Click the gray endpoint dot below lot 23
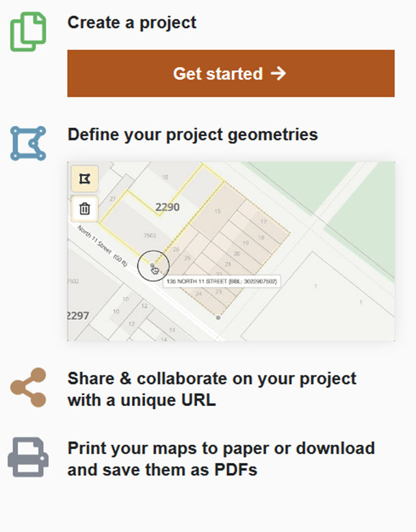Viewport: 416px width, 532px height. [x=218, y=317]
